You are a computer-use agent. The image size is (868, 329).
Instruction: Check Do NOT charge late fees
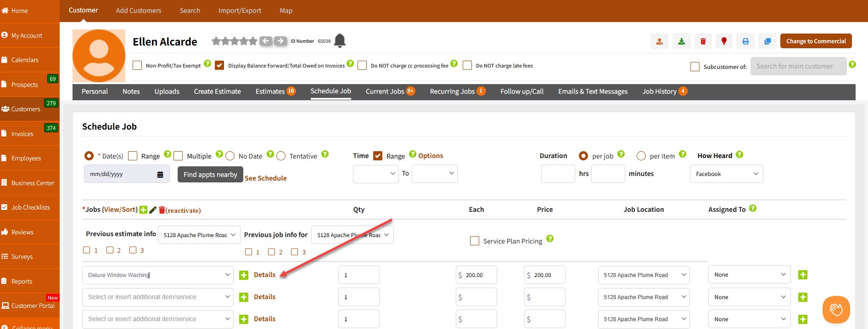click(467, 65)
